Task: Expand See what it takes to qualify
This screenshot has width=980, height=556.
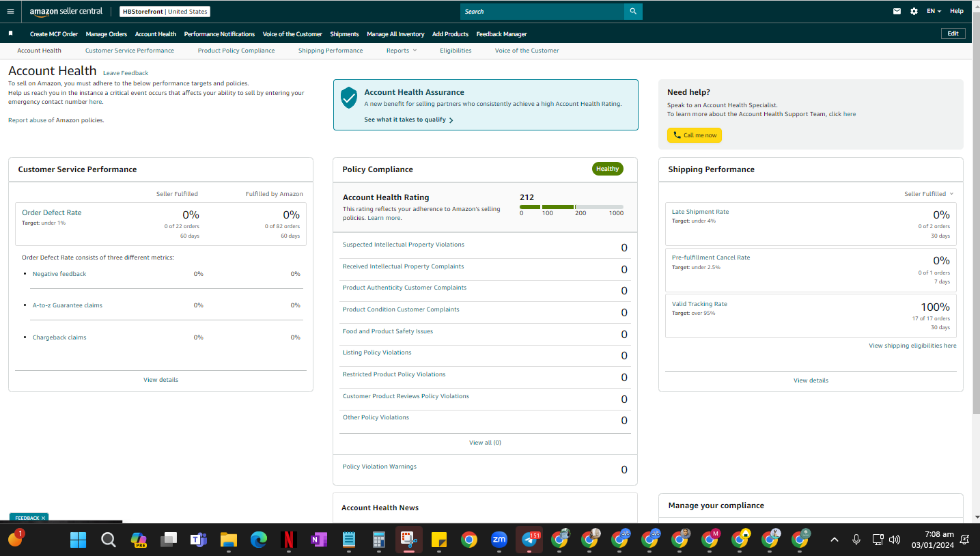Action: (x=408, y=120)
